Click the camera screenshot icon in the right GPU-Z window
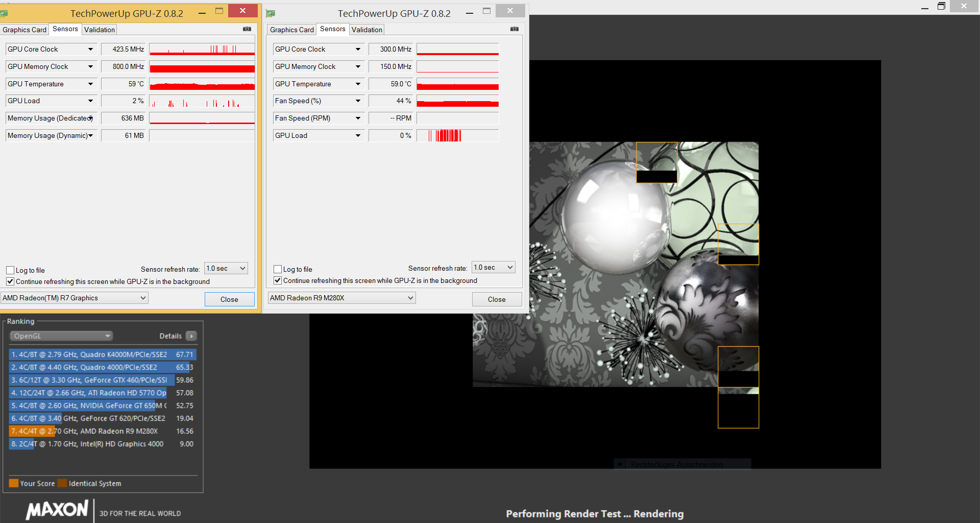 click(514, 29)
